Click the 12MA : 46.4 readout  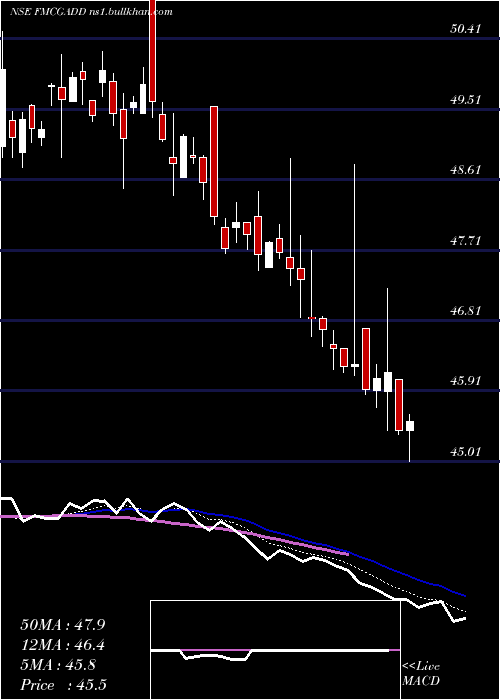63,644
